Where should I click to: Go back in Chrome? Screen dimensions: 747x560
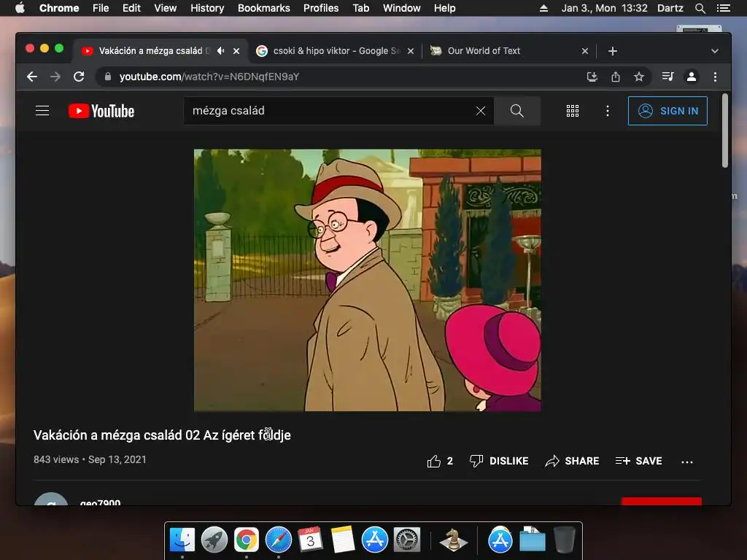(x=32, y=77)
